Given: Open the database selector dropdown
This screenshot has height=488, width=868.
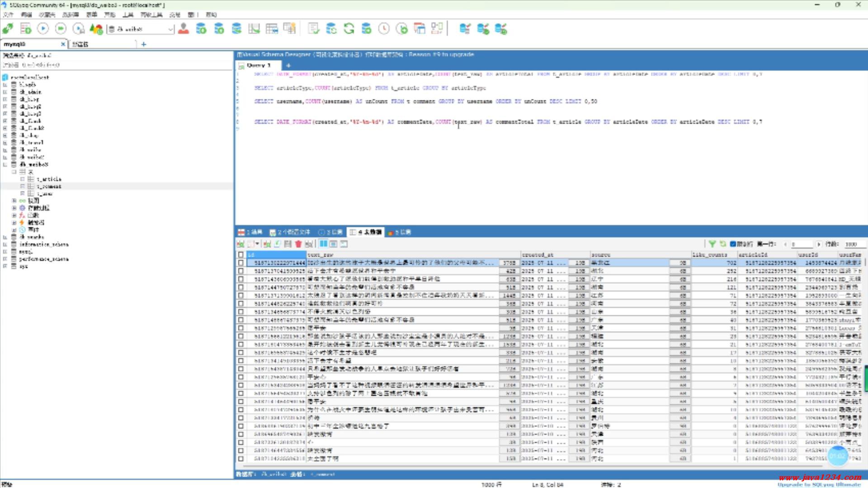Looking at the screenshot, I should click(170, 29).
